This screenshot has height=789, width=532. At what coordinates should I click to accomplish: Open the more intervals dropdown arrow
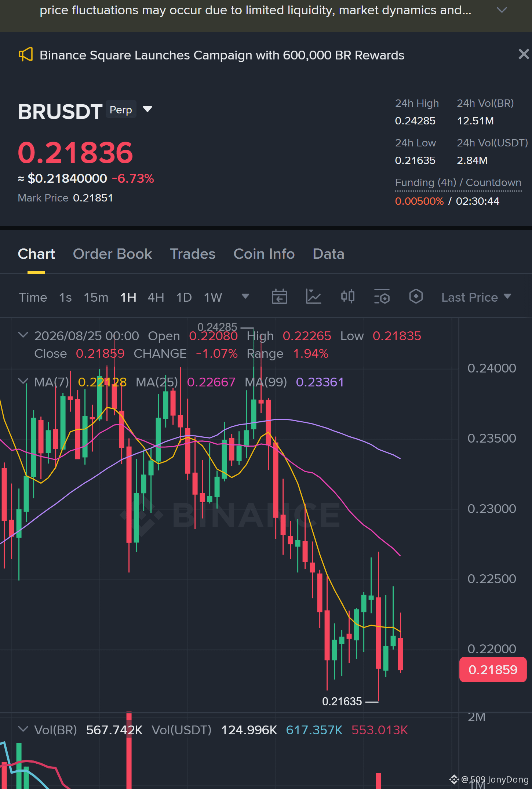pyautogui.click(x=245, y=296)
